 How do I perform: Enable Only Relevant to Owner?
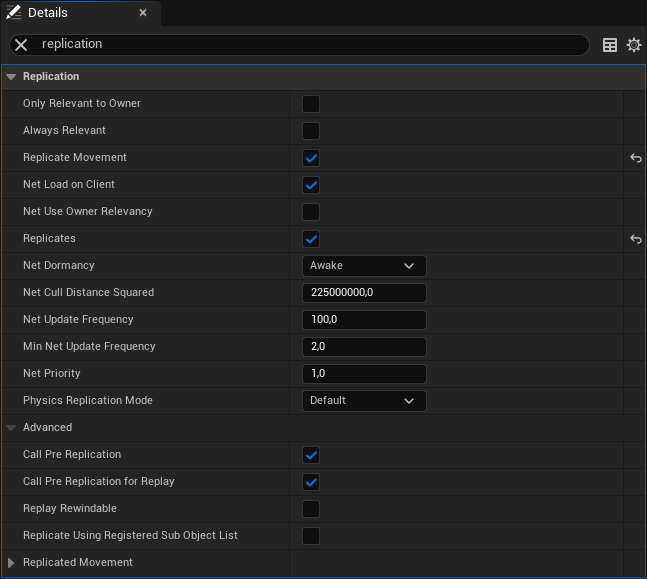tap(311, 104)
